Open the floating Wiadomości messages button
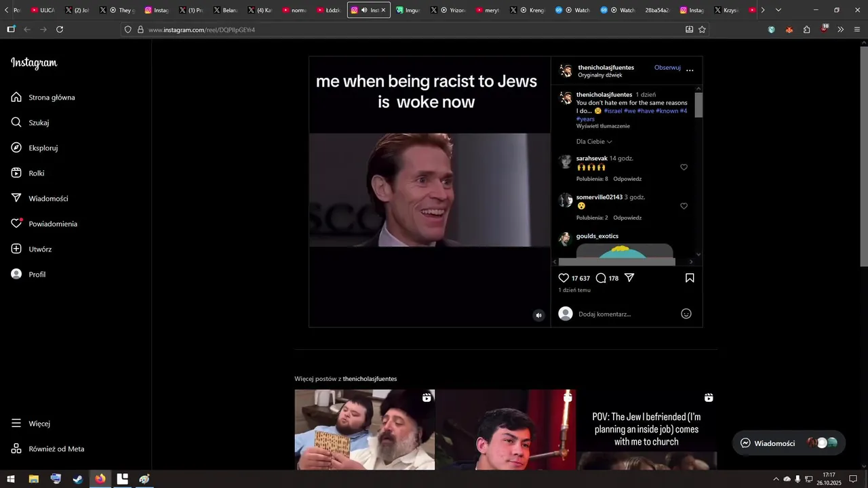Screen dimensions: 868x488 tap(789, 443)
